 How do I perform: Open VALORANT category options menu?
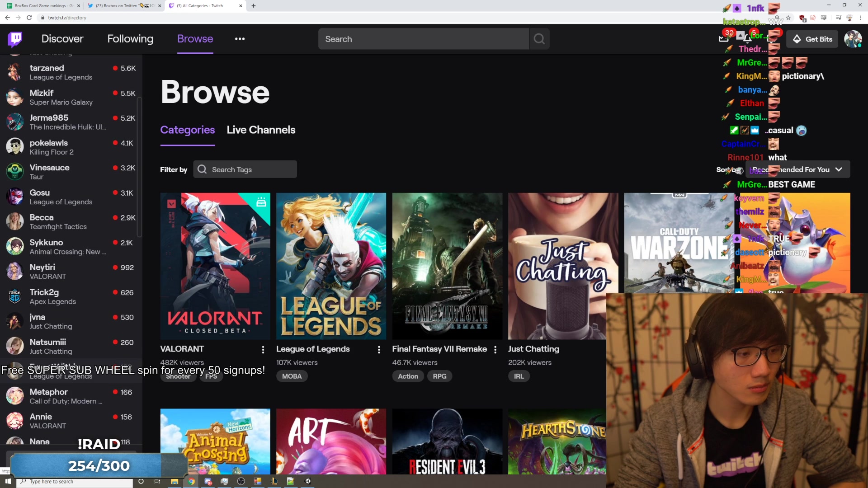[x=263, y=349]
